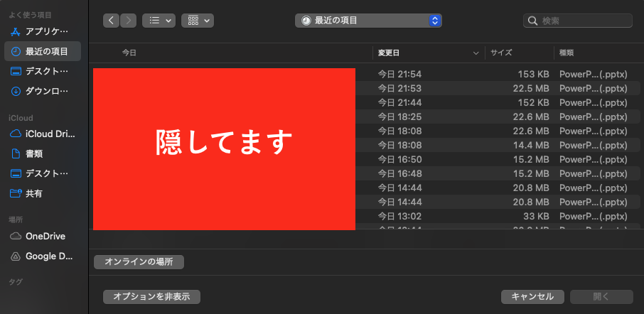Go back with the left chevron button
Viewport: 644px width, 314px height.
[x=111, y=21]
